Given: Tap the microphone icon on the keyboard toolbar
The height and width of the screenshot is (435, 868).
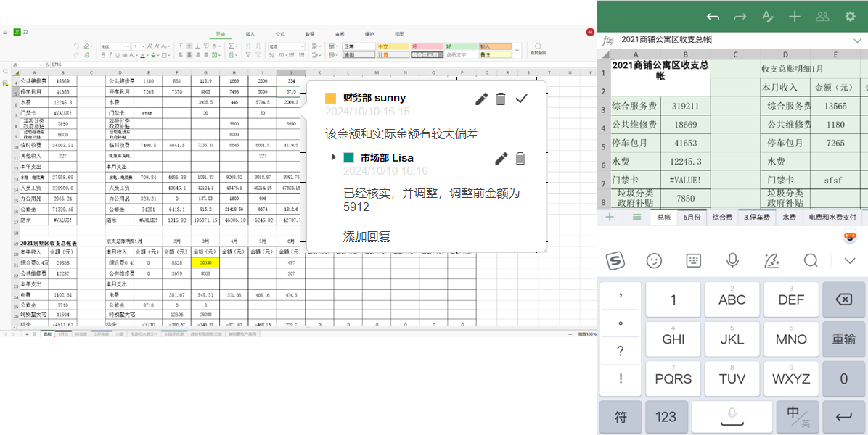Looking at the screenshot, I should (732, 260).
